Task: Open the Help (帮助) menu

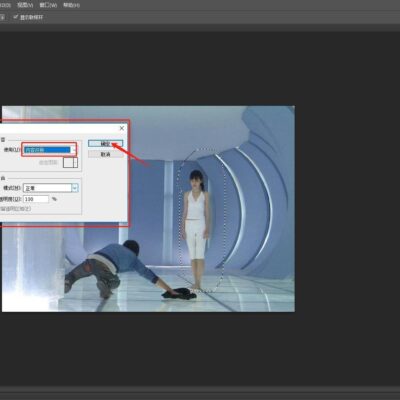Action: tap(71, 5)
